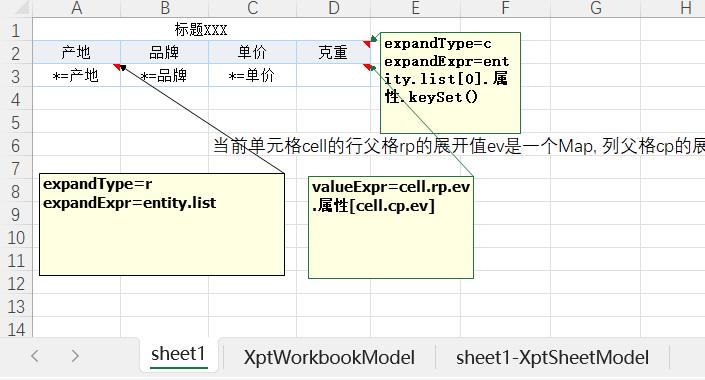
Task: Select cell containing *=单价
Action: point(252,76)
